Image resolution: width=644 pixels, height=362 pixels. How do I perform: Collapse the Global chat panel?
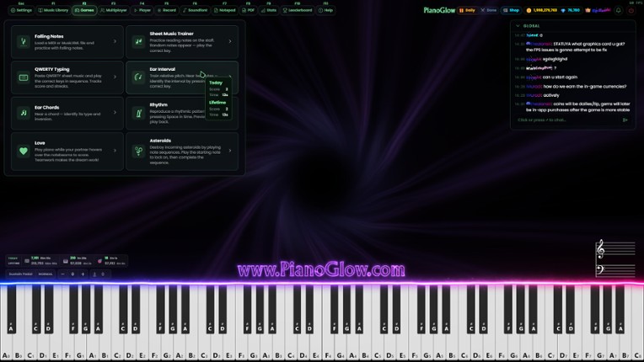pyautogui.click(x=516, y=26)
